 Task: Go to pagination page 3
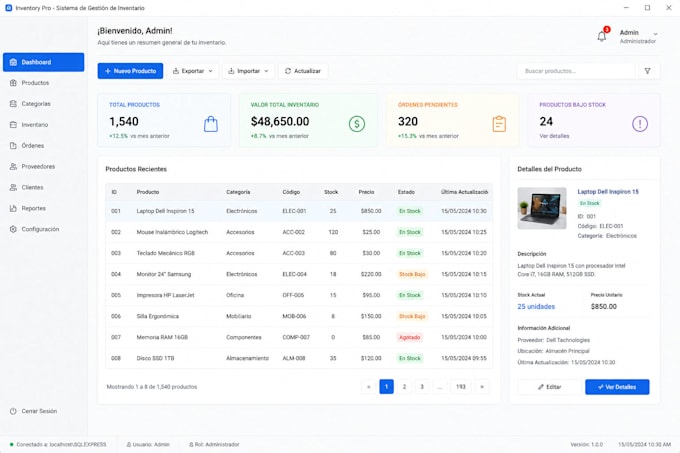422,387
